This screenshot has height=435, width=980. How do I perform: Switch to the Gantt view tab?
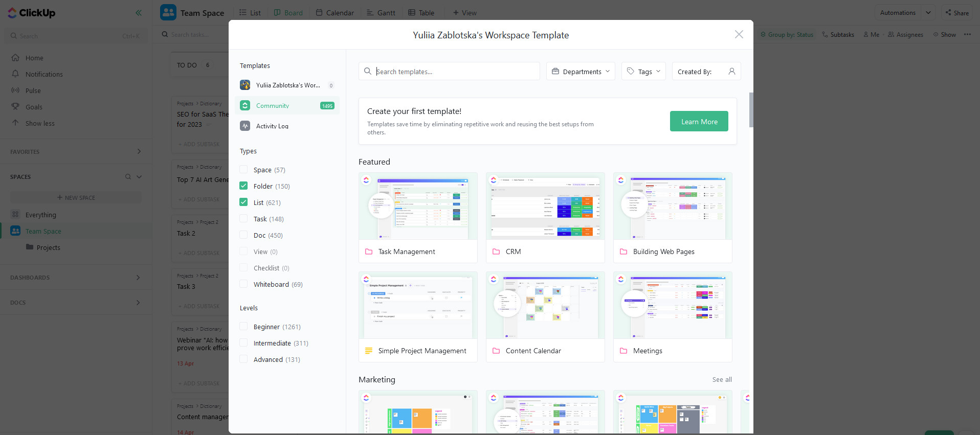click(x=381, y=13)
